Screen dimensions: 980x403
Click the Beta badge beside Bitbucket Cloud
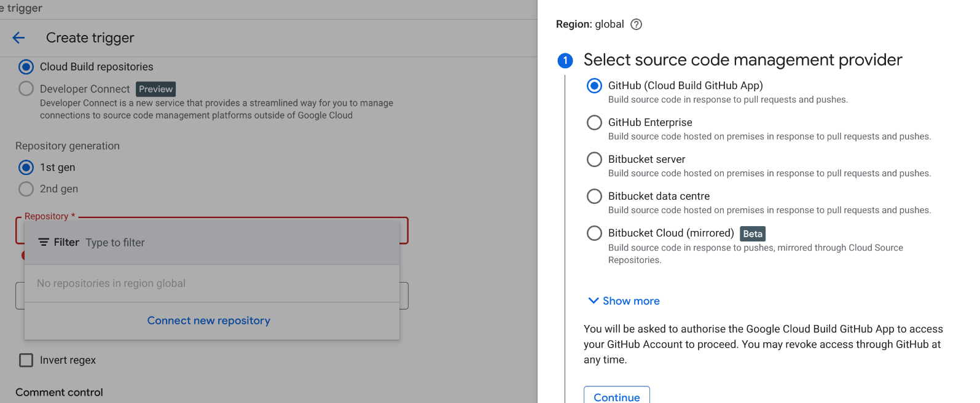coord(753,233)
